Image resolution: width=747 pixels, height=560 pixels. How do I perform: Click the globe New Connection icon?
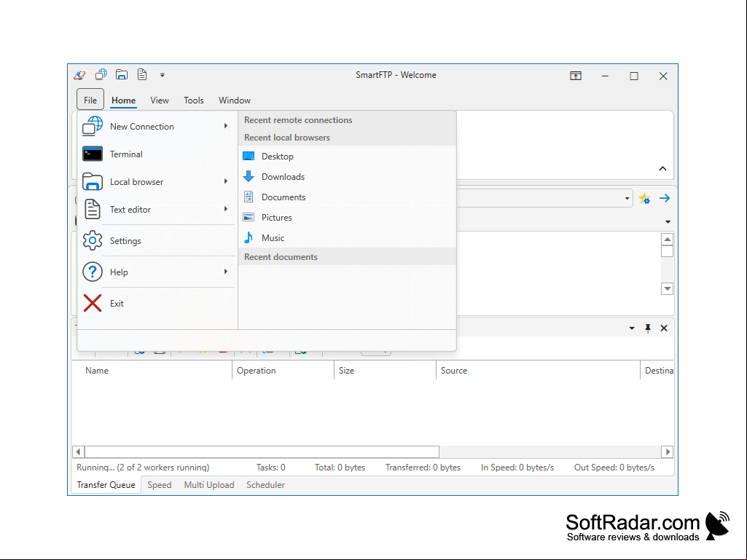[93, 126]
